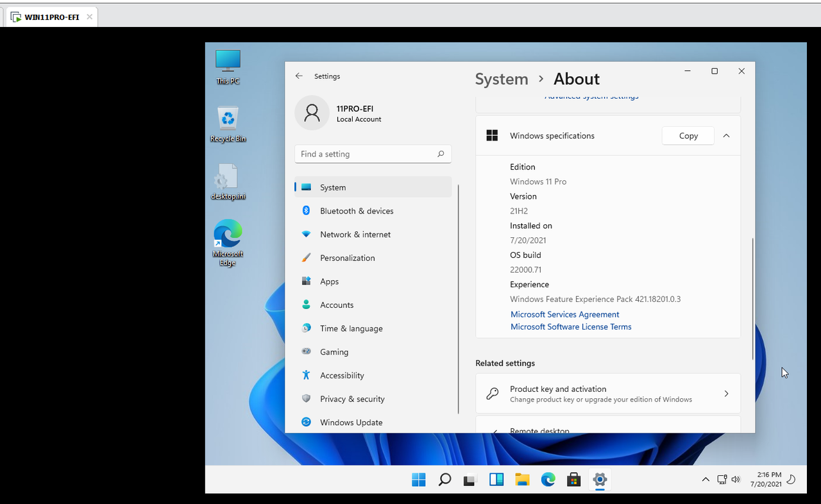821x504 pixels.
Task: Open Privacy & security settings
Action: click(x=373, y=399)
